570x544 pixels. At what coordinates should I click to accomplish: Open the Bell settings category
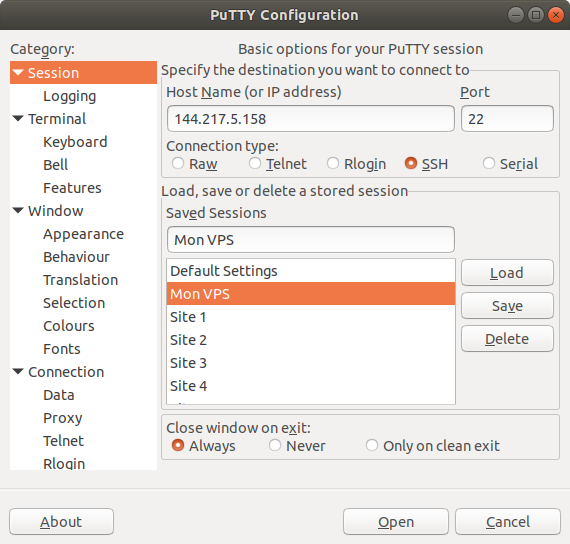56,165
